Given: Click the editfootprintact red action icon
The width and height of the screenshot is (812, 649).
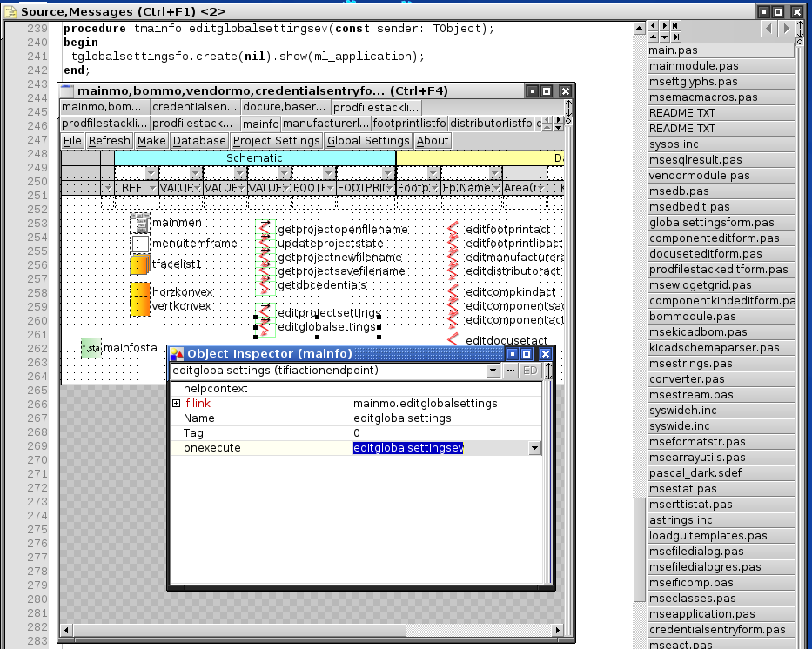Looking at the screenshot, I should pos(453,229).
